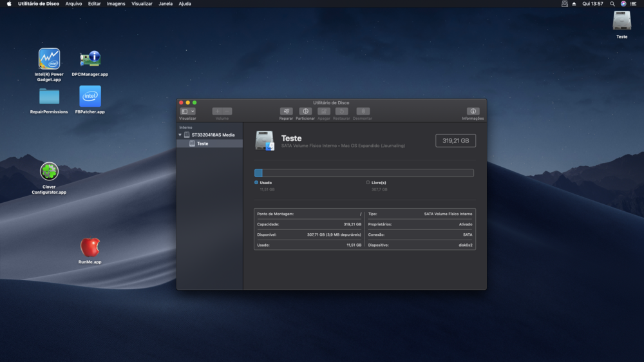Open the Arquivo menu
The image size is (644, 362).
73,4
